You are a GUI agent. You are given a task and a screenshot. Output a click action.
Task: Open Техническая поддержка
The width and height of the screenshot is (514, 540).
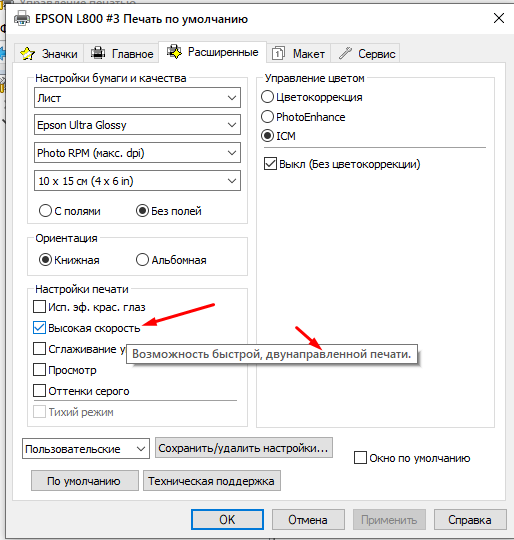pyautogui.click(x=212, y=481)
